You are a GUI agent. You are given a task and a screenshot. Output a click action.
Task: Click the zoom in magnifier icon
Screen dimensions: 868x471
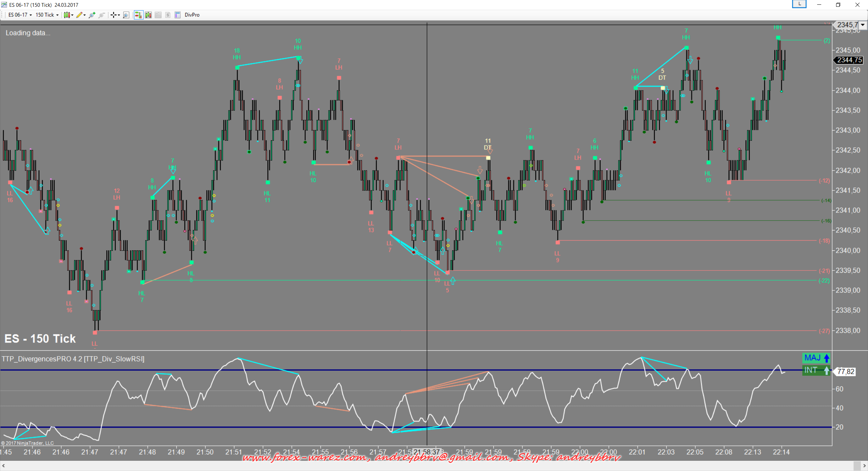click(92, 15)
